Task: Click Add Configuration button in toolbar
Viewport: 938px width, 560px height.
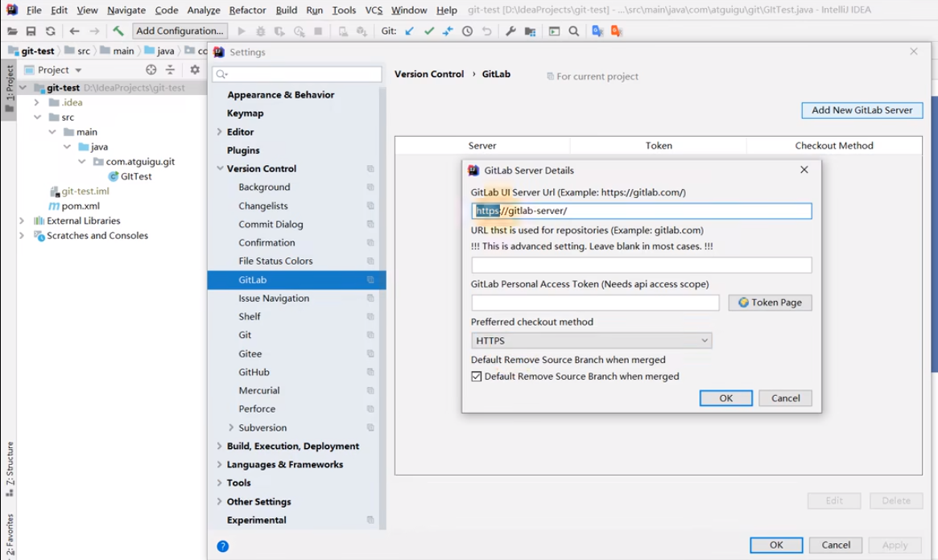Action: pyautogui.click(x=180, y=31)
